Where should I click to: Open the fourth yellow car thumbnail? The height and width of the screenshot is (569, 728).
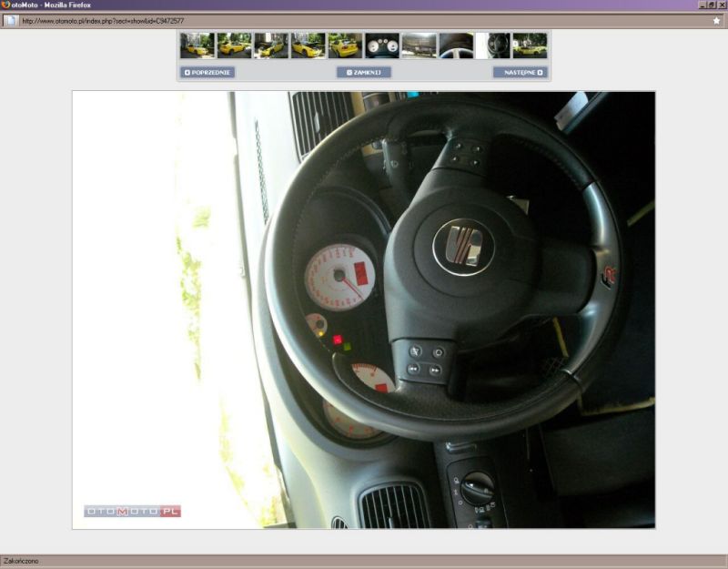pos(308,46)
